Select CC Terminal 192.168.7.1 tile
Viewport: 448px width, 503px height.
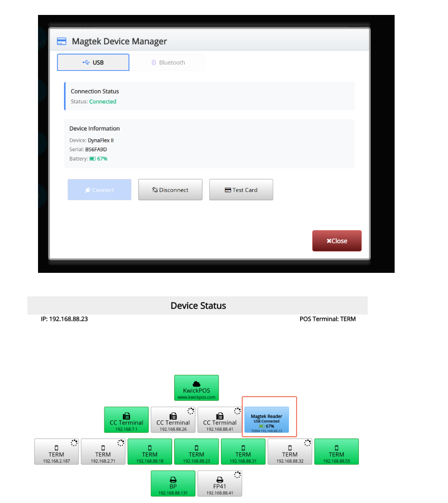pyautogui.click(x=126, y=420)
